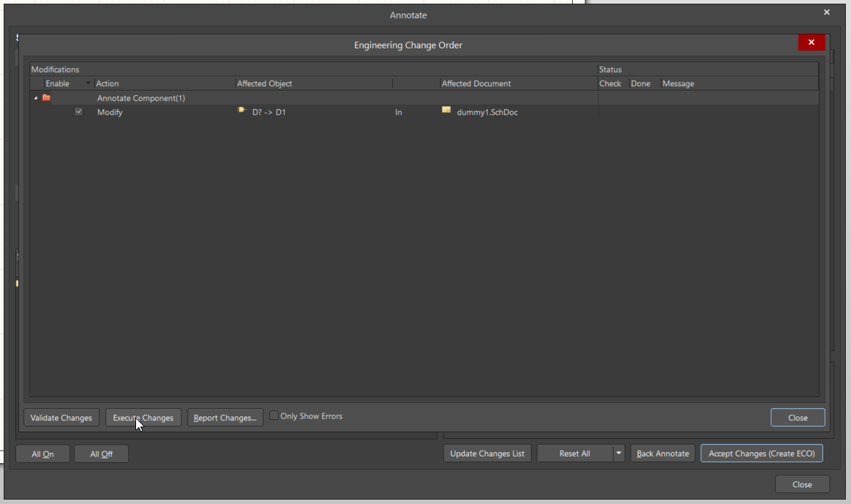The width and height of the screenshot is (851, 504).
Task: Click the orange folder icon for Annotate Component
Action: [x=46, y=98]
